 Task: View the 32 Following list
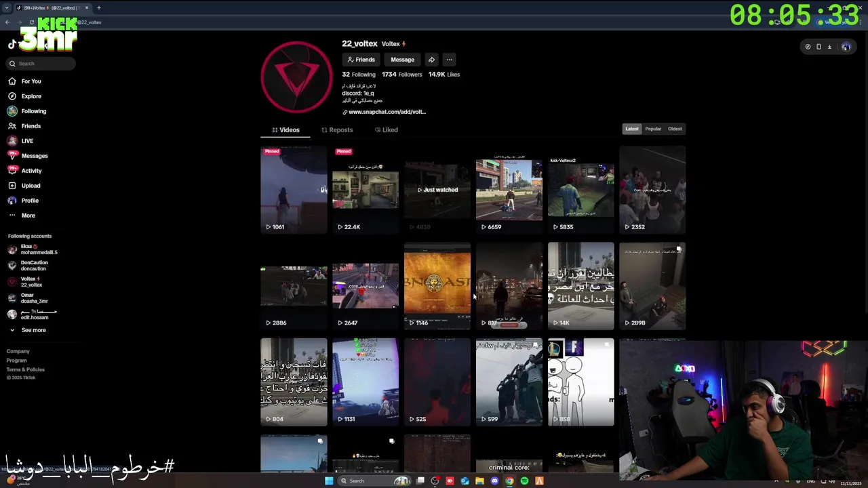coord(359,75)
